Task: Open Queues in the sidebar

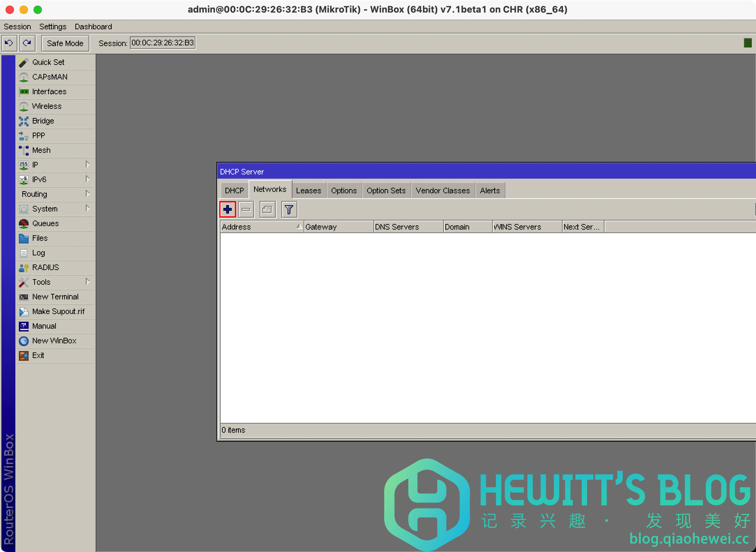Action: coord(45,223)
